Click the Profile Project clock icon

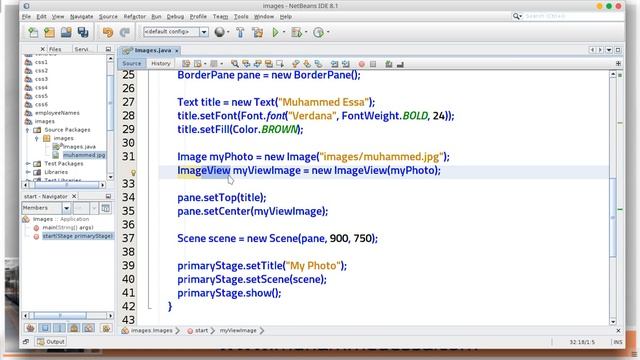318,32
